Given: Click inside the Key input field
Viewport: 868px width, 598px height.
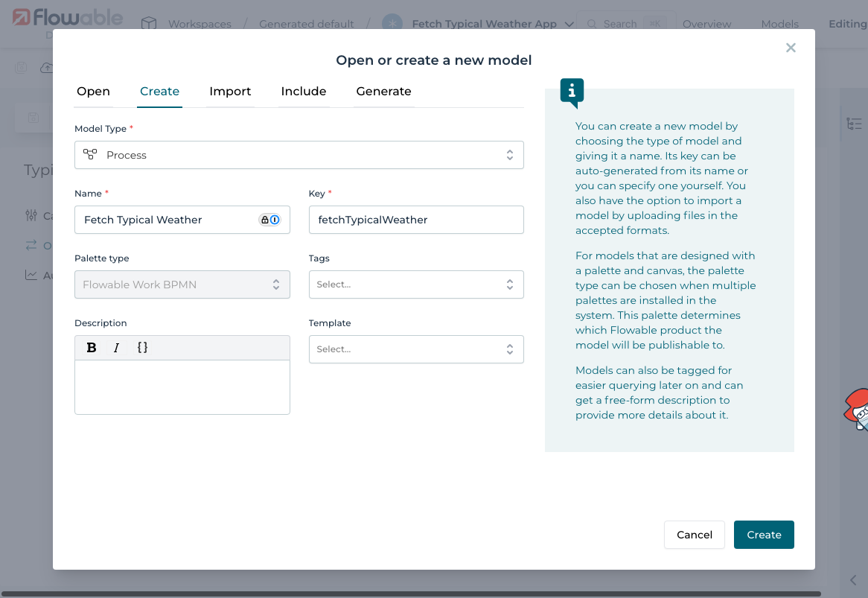Looking at the screenshot, I should 415,219.
